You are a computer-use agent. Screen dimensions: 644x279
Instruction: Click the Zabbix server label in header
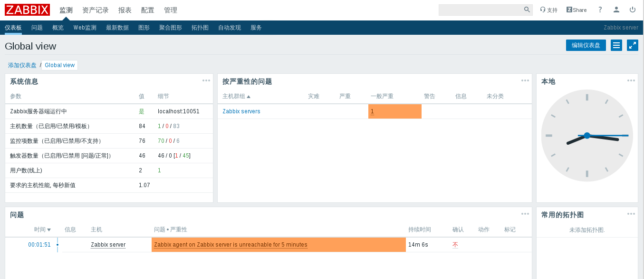[x=621, y=28]
